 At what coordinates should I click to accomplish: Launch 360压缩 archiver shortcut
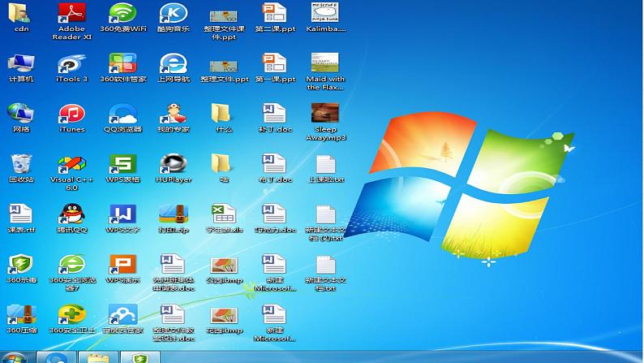click(20, 318)
